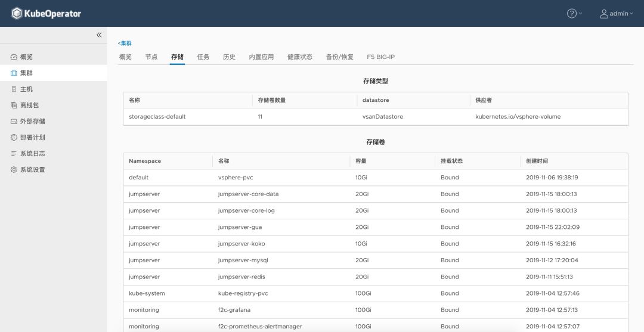Viewport: 644px width, 332px height.
Task: Click the datastore column header
Action: pyautogui.click(x=376, y=100)
